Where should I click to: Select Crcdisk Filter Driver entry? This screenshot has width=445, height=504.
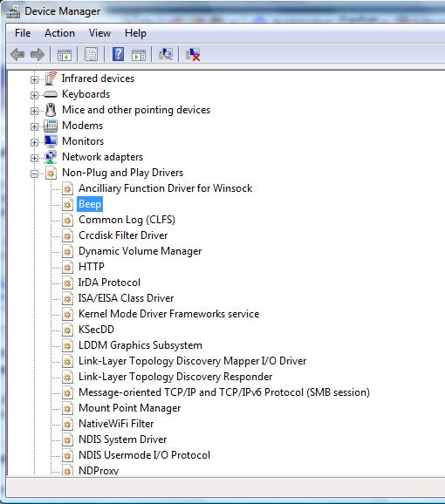(123, 235)
